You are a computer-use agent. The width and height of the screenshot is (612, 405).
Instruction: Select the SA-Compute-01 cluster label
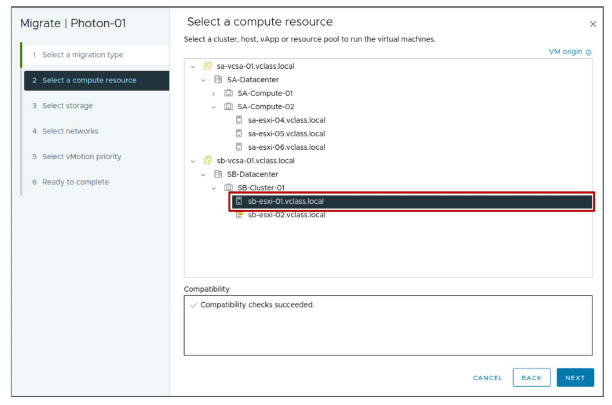pos(265,93)
